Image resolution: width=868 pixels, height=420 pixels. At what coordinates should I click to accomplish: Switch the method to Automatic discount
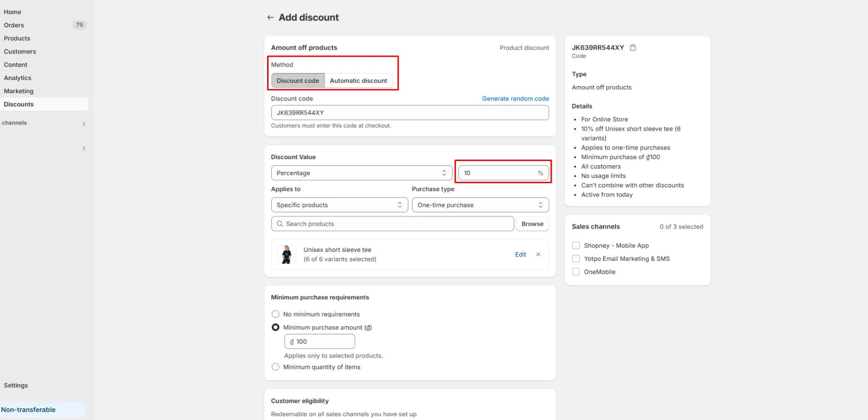358,80
